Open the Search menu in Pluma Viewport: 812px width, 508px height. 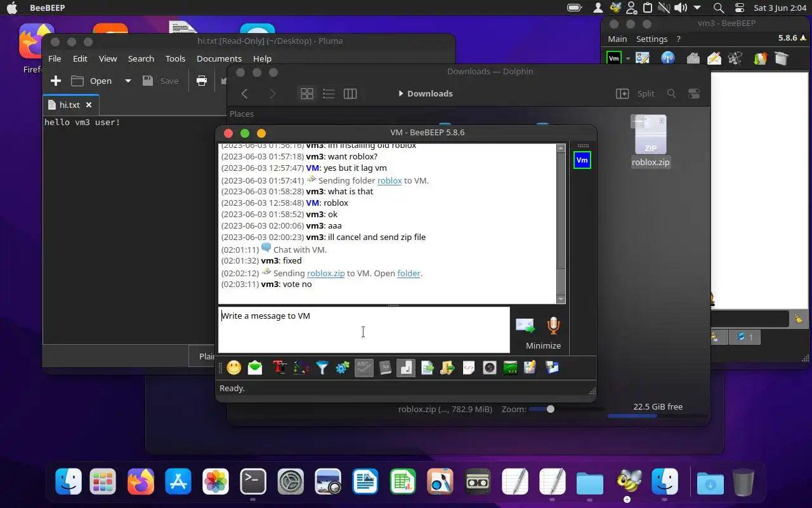(141, 58)
